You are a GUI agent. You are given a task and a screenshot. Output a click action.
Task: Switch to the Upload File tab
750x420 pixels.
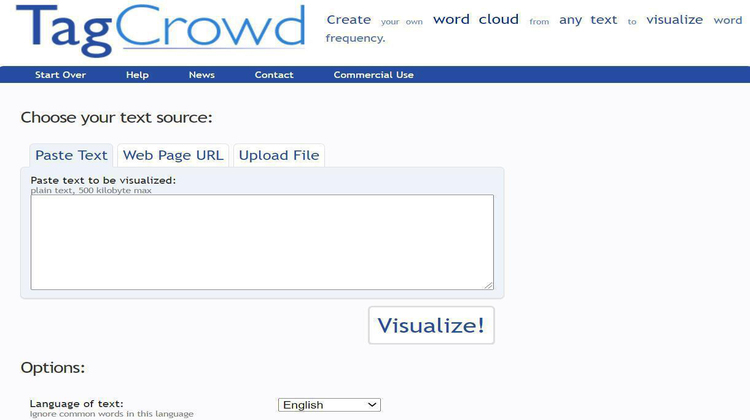[x=279, y=155]
